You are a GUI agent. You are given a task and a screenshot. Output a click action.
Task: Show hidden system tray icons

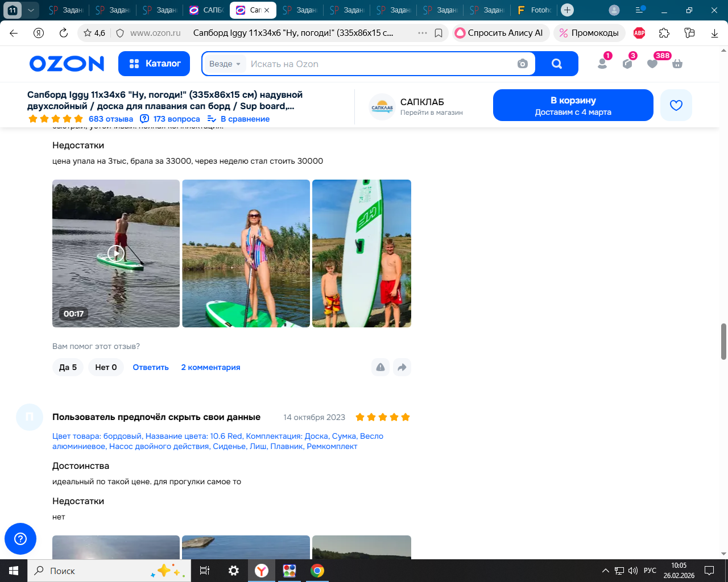click(605, 571)
